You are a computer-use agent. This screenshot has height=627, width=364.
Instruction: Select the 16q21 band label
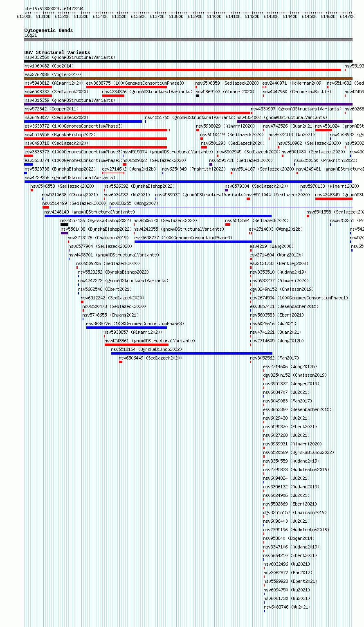tap(31, 35)
